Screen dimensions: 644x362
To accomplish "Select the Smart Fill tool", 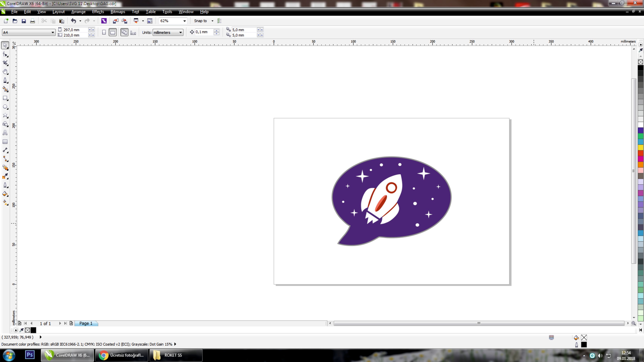I will 5,89.
